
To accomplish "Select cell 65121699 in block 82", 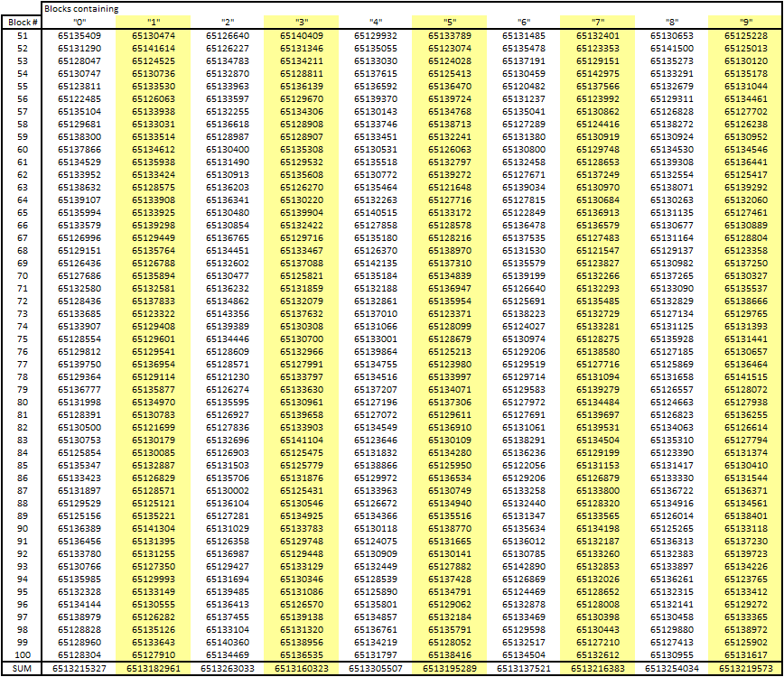I will 154,428.
